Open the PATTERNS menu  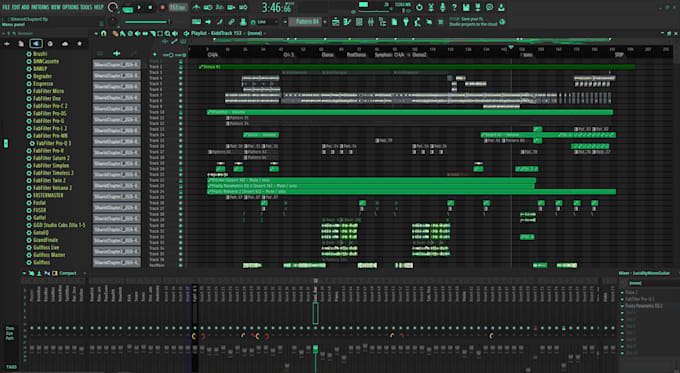coord(40,7)
